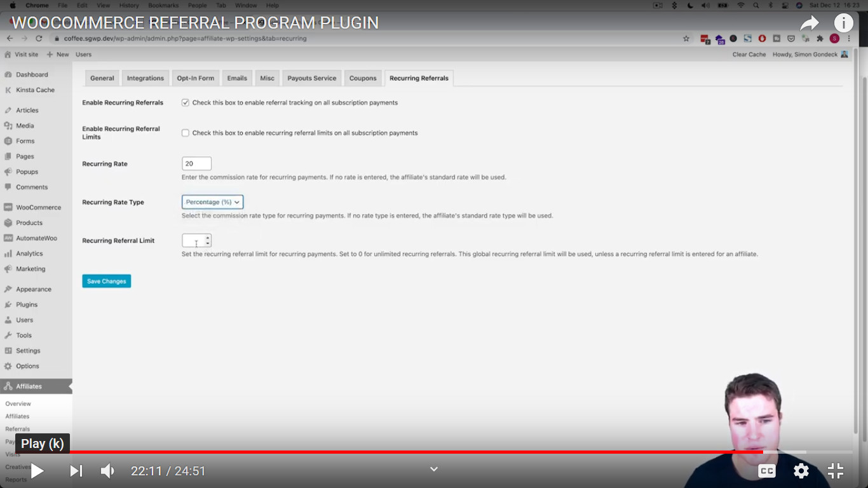Image resolution: width=868 pixels, height=488 pixels.
Task: Play the video
Action: (37, 471)
